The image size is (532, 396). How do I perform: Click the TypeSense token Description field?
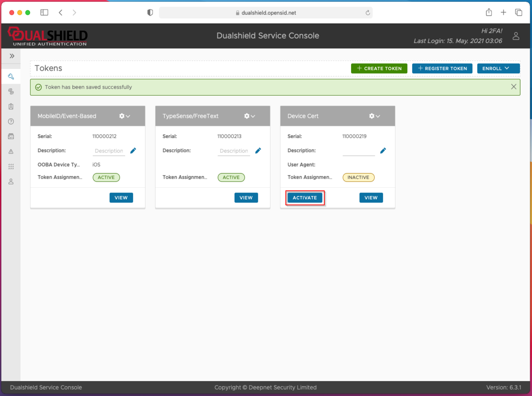(234, 151)
